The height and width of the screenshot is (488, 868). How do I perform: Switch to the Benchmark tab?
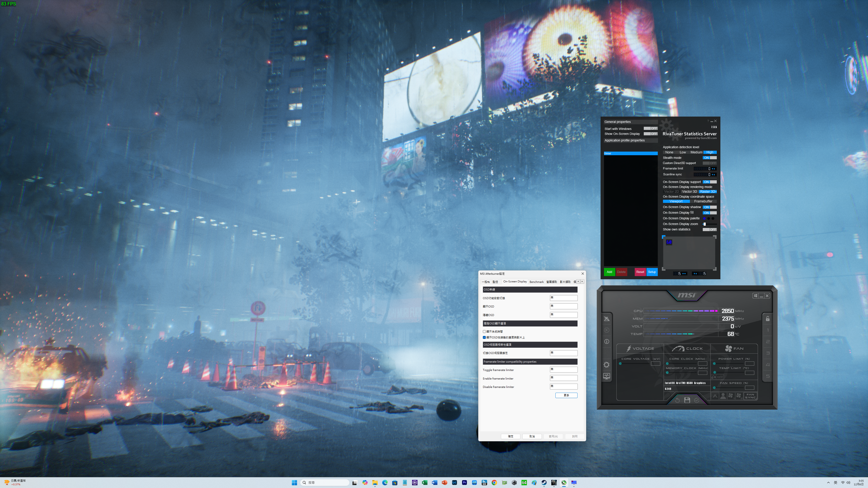[x=536, y=282]
